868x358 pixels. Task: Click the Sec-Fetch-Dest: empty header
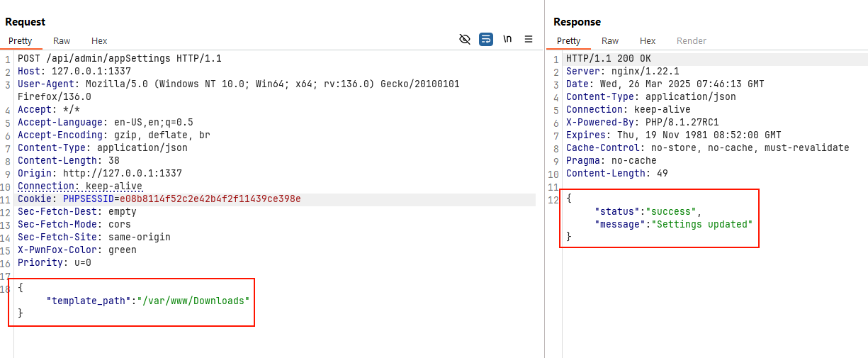click(x=77, y=212)
